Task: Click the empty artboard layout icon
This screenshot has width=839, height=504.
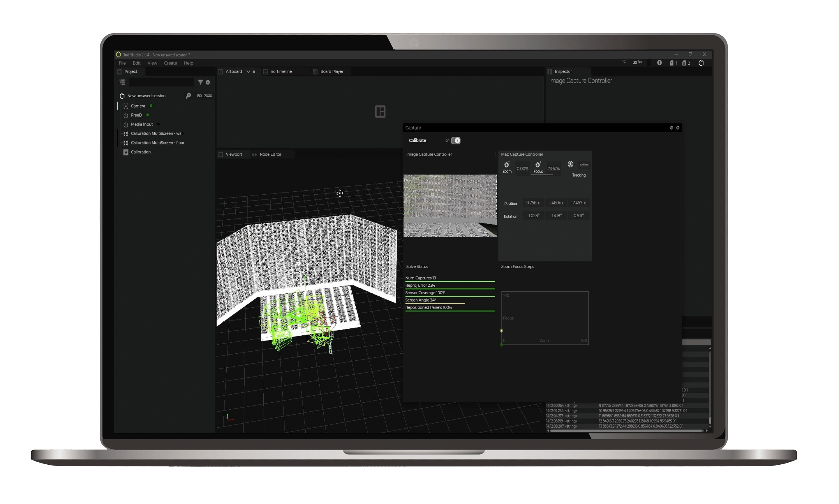Action: [380, 111]
